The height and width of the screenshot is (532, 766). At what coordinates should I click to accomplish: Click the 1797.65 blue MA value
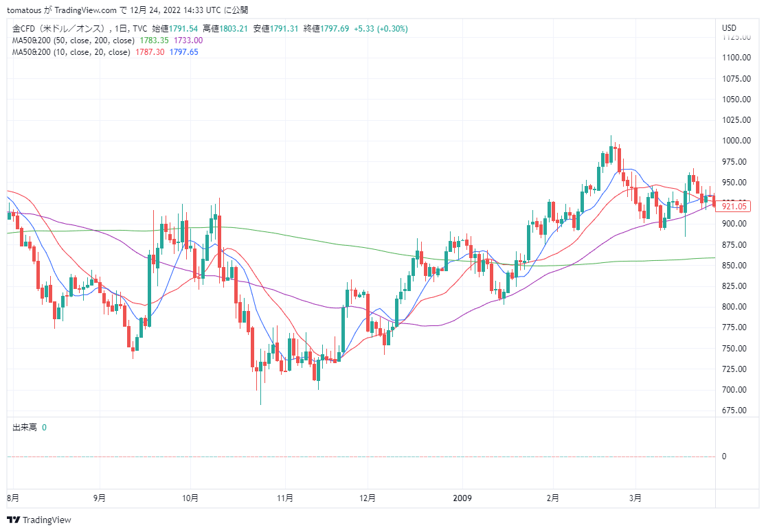click(x=183, y=52)
